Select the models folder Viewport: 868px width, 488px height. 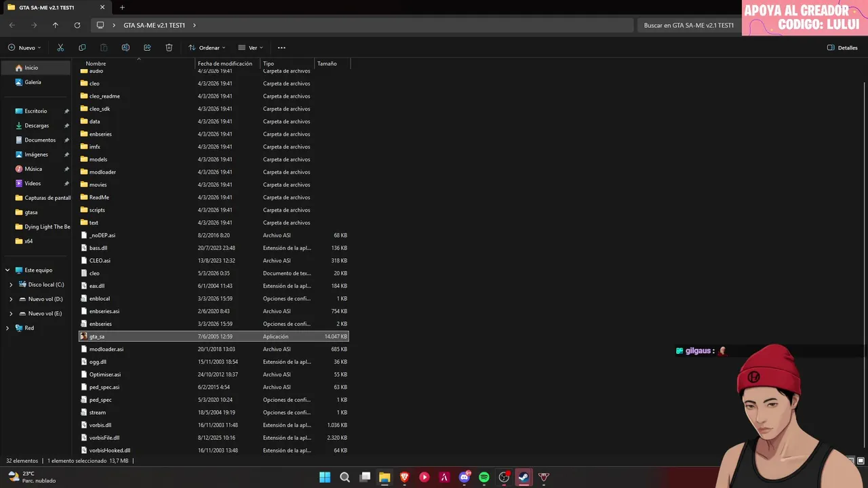[214, 159]
